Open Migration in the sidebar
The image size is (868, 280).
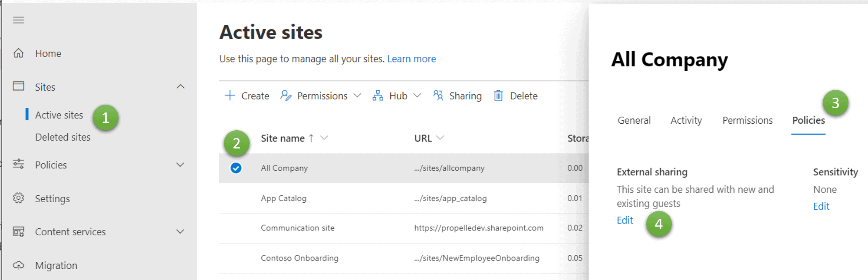pyautogui.click(x=56, y=265)
